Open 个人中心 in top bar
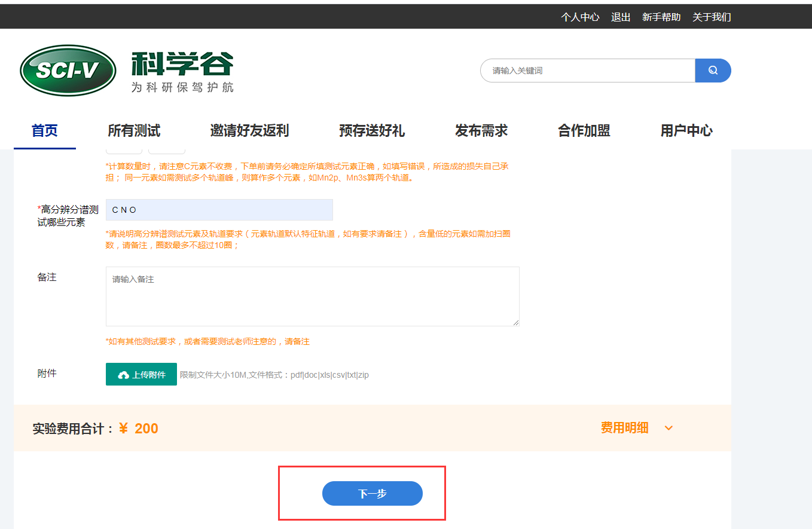 pos(580,17)
